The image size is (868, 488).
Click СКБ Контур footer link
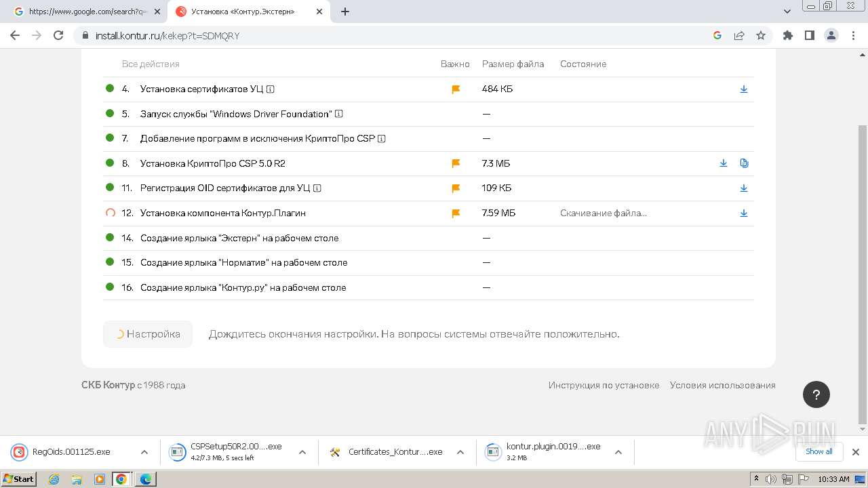(x=108, y=385)
